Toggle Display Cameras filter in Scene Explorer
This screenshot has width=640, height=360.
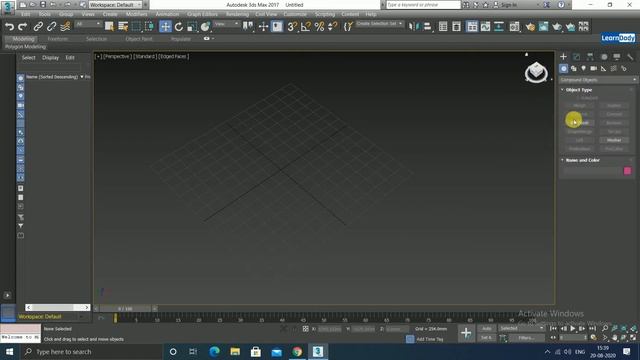[20, 105]
